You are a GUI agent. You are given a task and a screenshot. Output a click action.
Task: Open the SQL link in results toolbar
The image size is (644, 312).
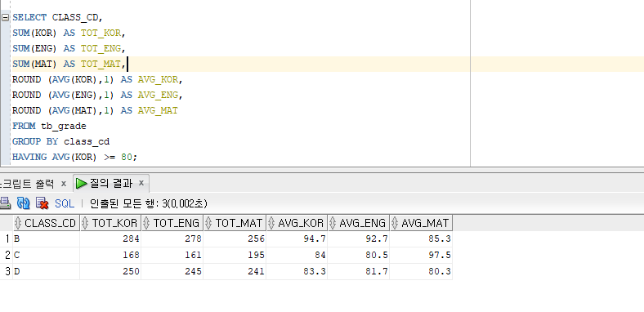click(x=65, y=203)
